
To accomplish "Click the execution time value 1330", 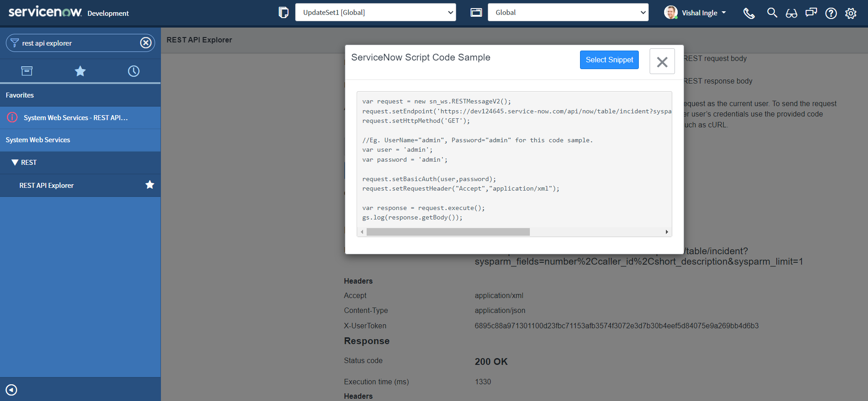I will tap(483, 382).
